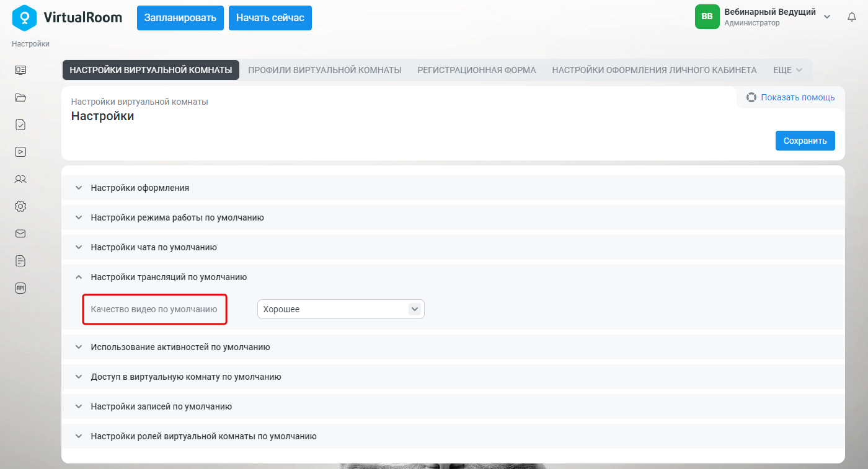Open the webinar rooms monitor icon in sidebar
The width and height of the screenshot is (868, 469).
(20, 70)
